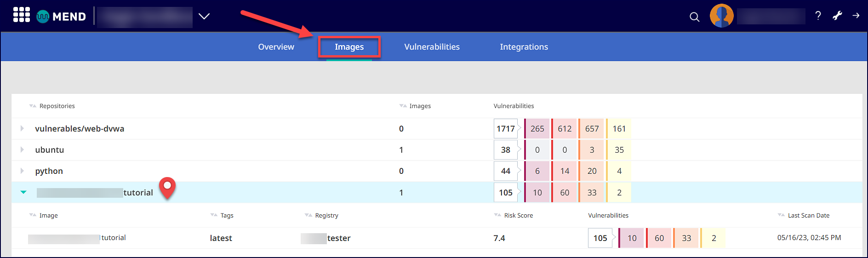868x258 pixels.
Task: Expand the ubuntu repository row
Action: [x=22, y=150]
